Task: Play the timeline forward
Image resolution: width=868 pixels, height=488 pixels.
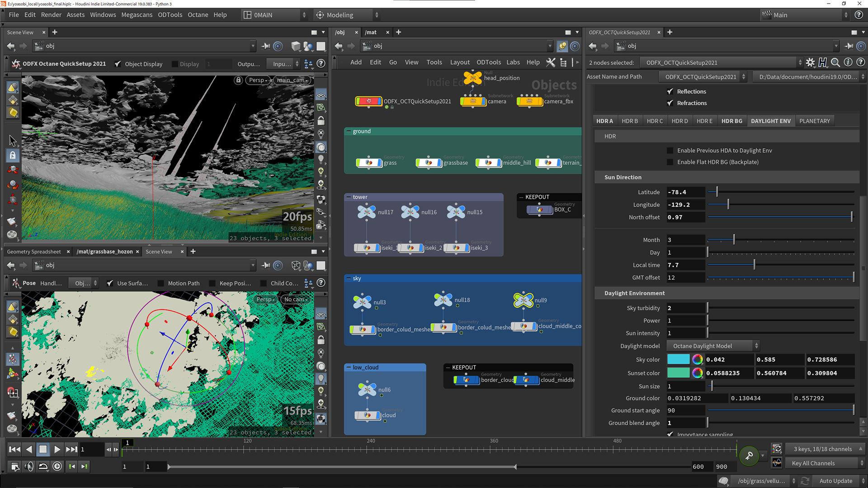Action: pyautogui.click(x=57, y=449)
